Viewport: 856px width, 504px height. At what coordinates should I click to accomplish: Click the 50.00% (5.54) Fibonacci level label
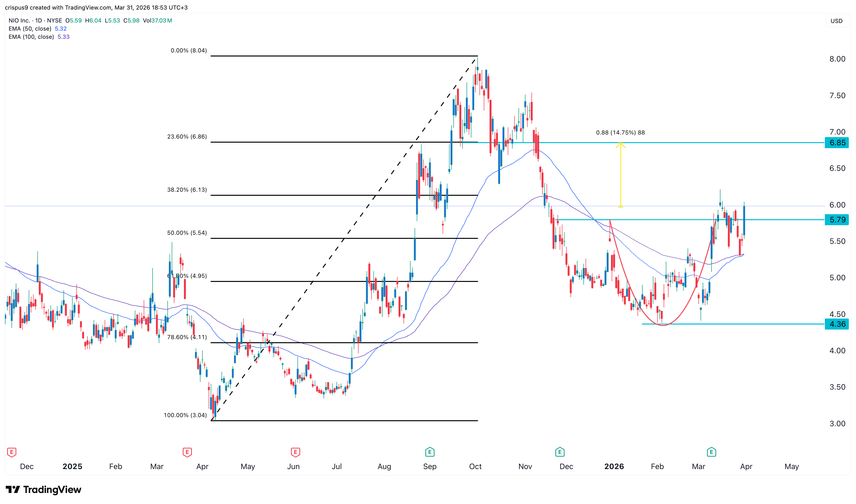[x=187, y=233]
